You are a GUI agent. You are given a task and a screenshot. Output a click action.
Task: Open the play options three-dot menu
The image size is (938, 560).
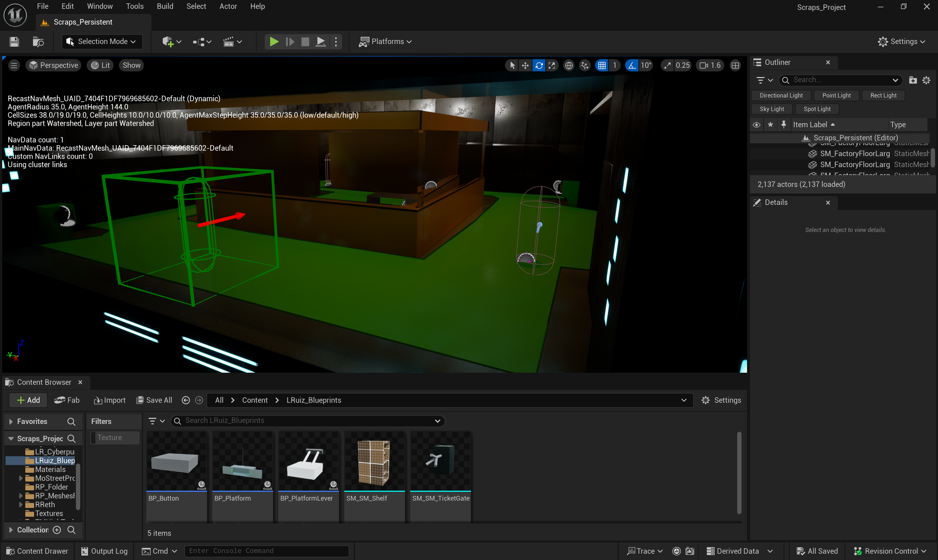[336, 42]
